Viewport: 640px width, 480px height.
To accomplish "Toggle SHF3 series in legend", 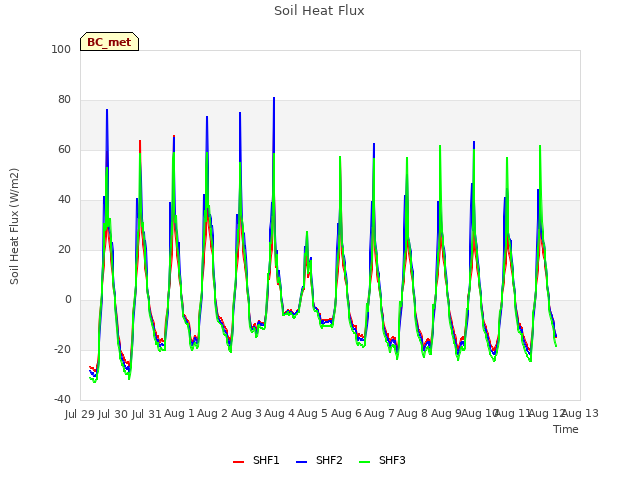I will point(382,460).
